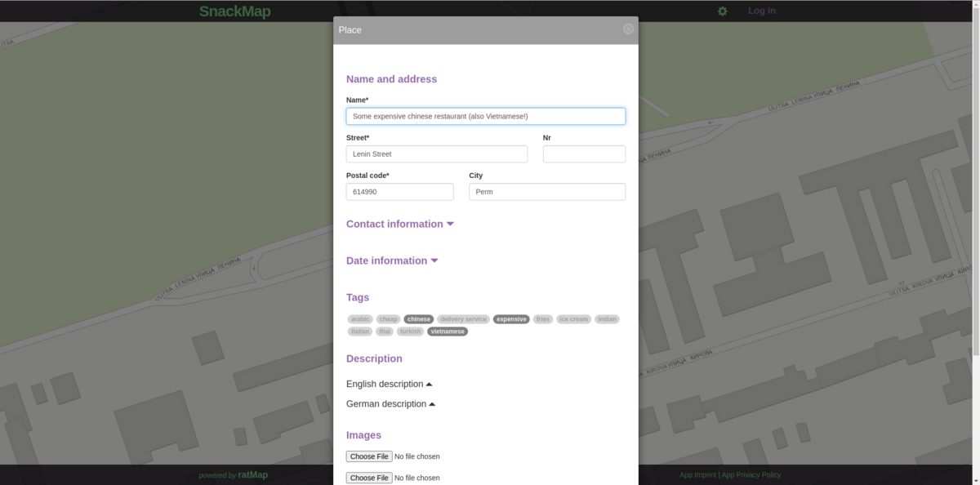Screen dimensions: 980x485
Task: Close the Place dialog
Action: click(x=628, y=29)
